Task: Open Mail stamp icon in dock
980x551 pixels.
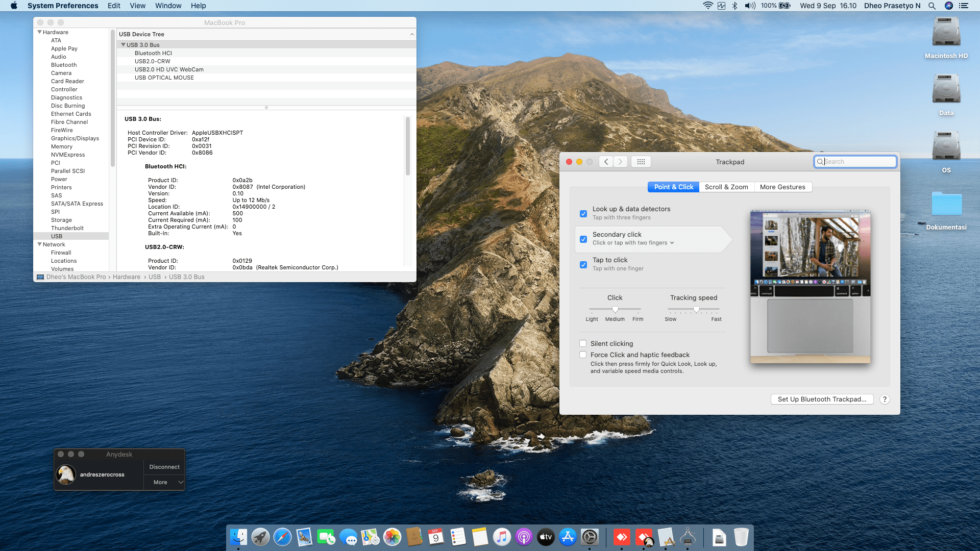Action: point(304,537)
